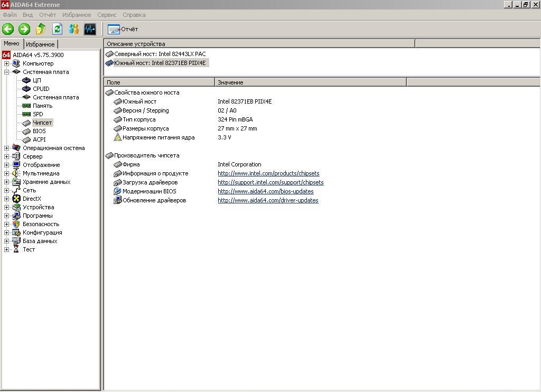This screenshot has height=392, width=541.
Task: Select the Чипсет tree item
Action: click(x=42, y=123)
